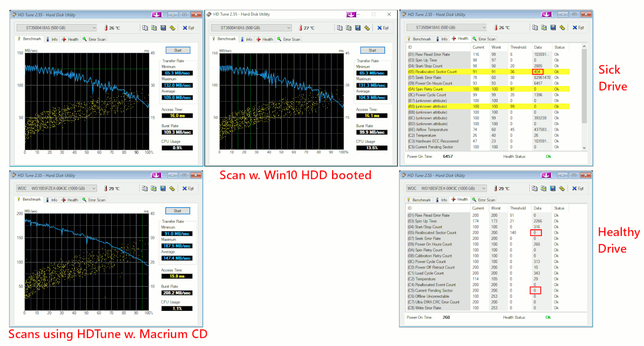Copy screenshot icon in 27 °C benchmark window
This screenshot has width=644, height=346.
click(x=349, y=28)
